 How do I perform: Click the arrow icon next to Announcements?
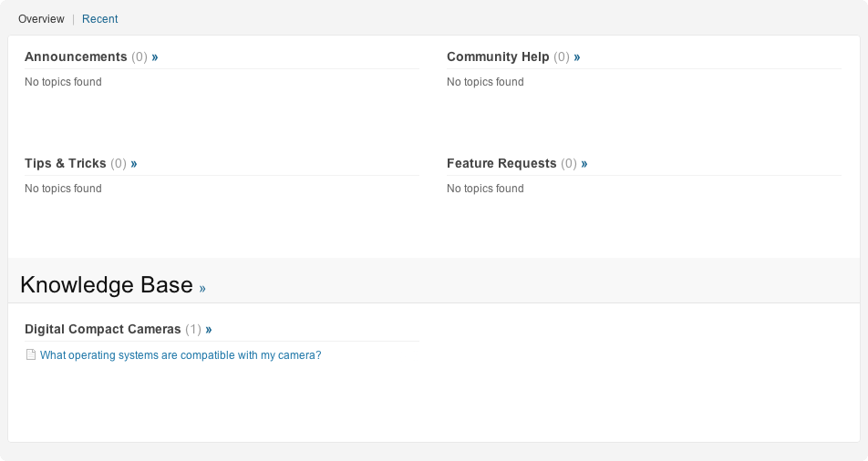coord(155,56)
